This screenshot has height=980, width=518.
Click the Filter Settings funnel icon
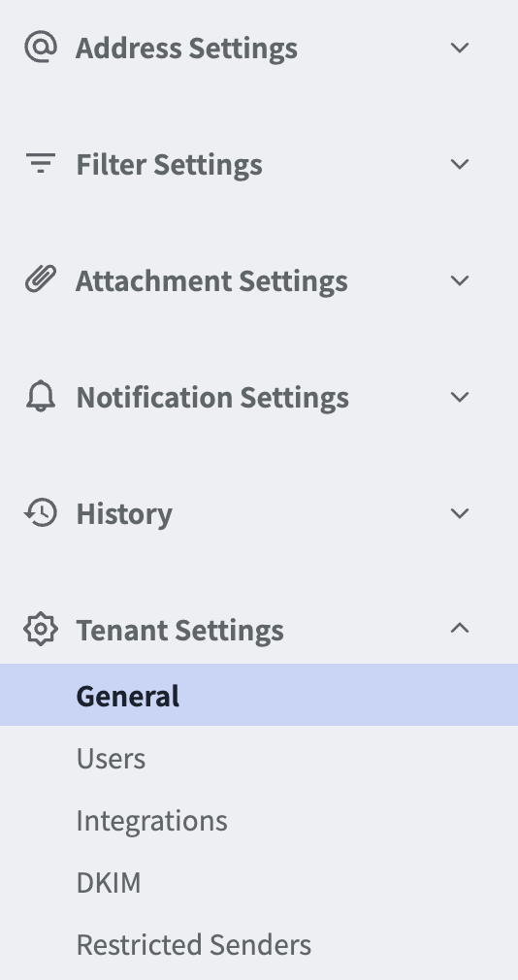pos(41,164)
